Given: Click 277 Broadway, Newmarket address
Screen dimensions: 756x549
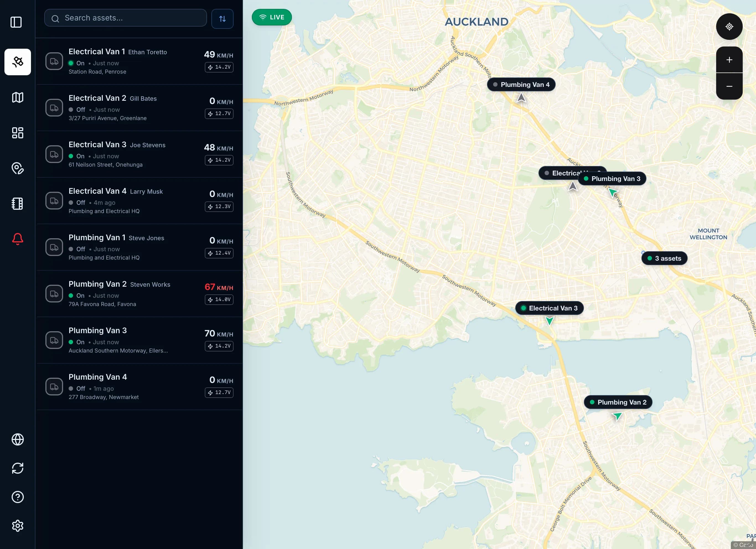Looking at the screenshot, I should [104, 397].
